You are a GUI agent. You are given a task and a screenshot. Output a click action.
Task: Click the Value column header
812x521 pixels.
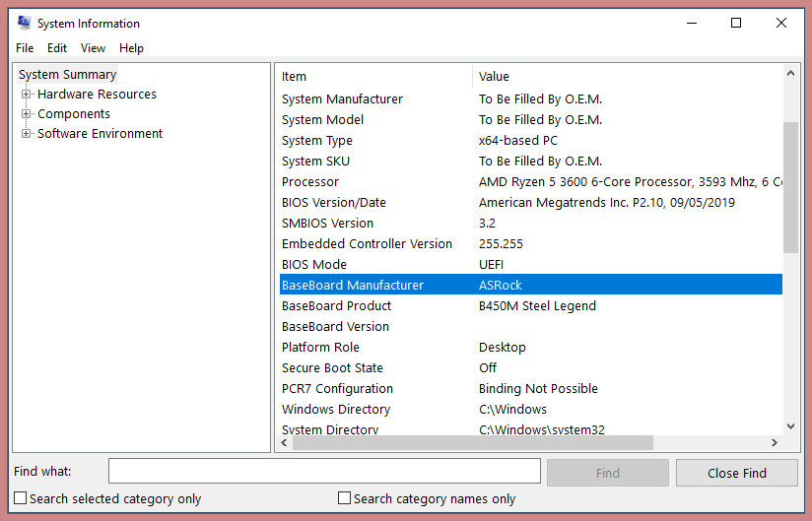tap(627, 77)
